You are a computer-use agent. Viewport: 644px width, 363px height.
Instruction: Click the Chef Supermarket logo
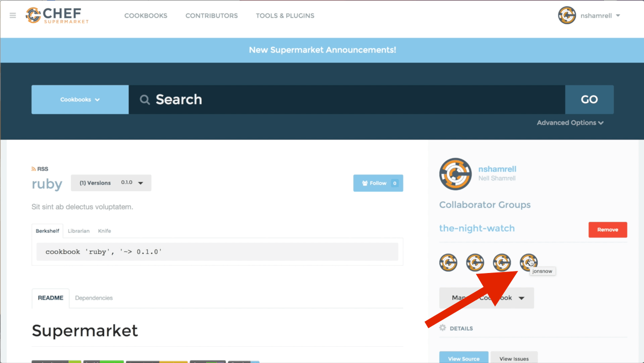(57, 16)
